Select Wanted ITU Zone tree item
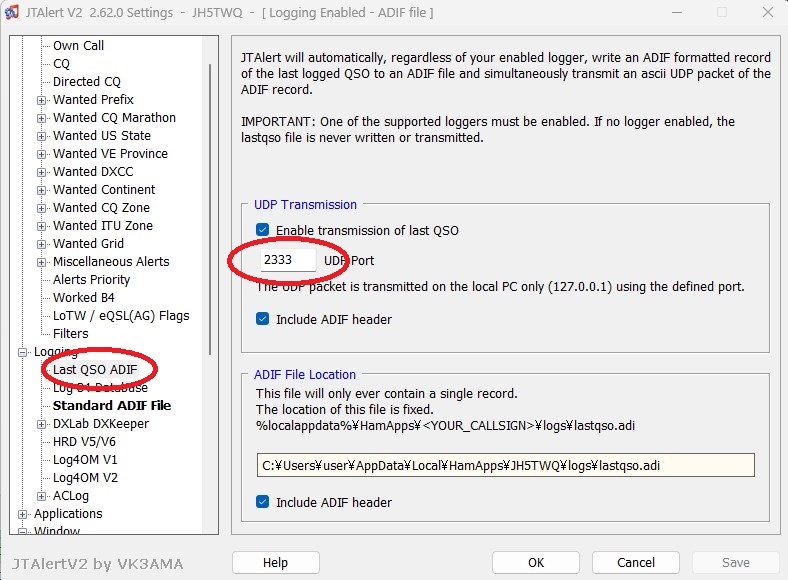The image size is (788, 580). click(x=103, y=226)
